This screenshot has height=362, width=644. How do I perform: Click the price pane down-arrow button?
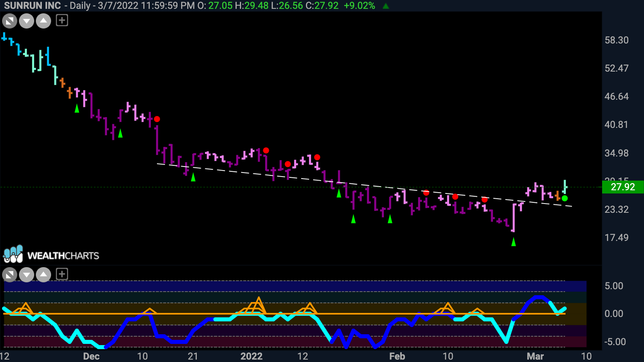point(27,21)
